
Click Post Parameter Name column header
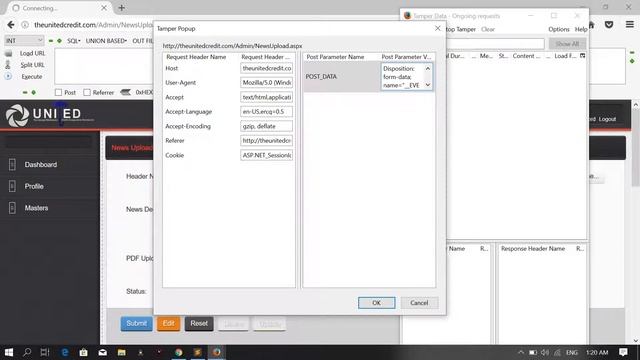click(335, 57)
